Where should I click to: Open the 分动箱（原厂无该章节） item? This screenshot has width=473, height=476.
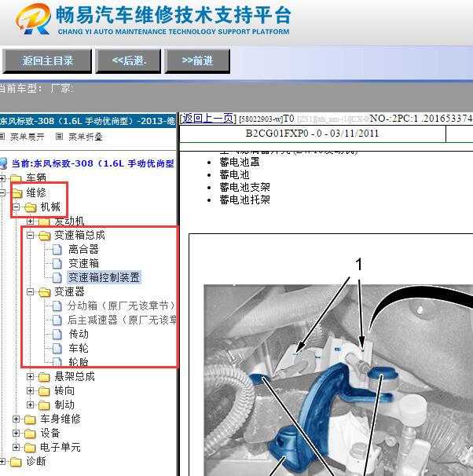(x=122, y=306)
